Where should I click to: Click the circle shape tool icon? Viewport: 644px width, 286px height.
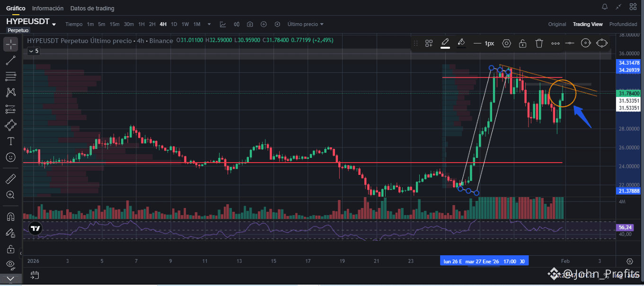(586, 43)
